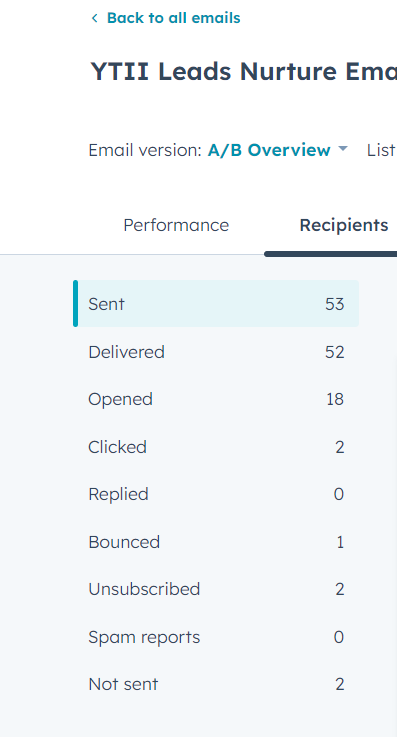Open the A/B Overview dropdown caret
397x737 pixels.
(343, 149)
